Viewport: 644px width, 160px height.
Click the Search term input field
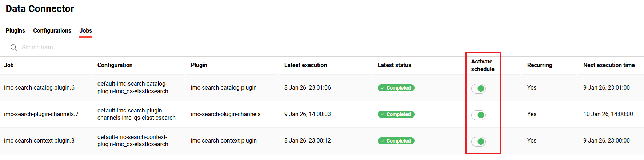[109, 48]
